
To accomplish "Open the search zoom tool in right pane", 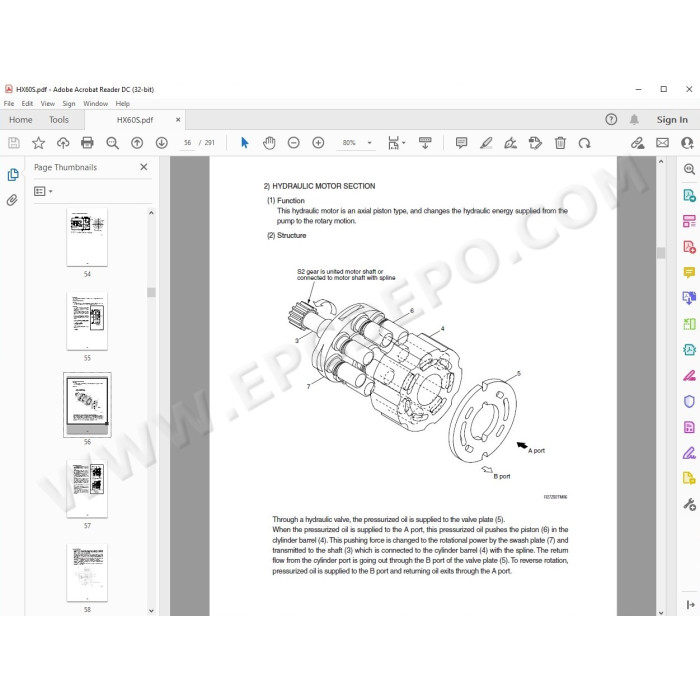I will (689, 169).
